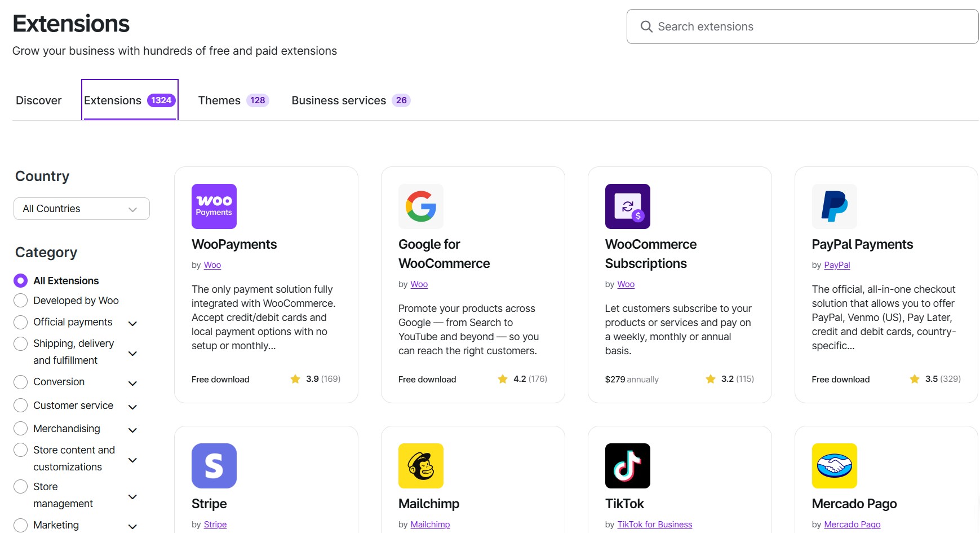Click the WooCommerce Subscriptions rating star

pos(711,379)
